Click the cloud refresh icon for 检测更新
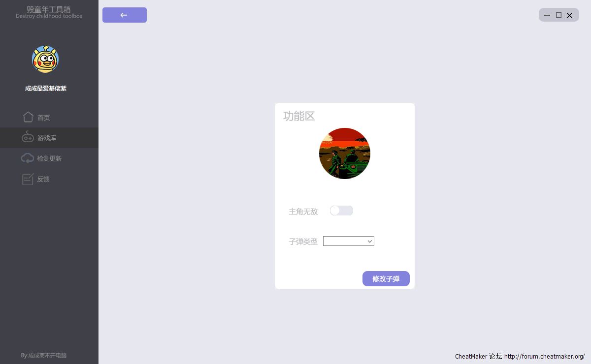This screenshot has height=364, width=591. tap(28, 158)
